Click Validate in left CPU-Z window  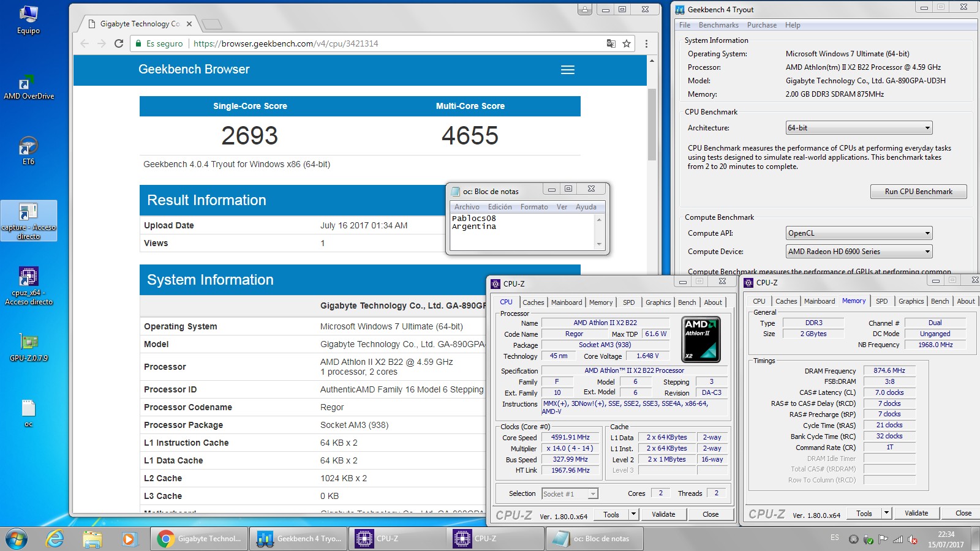tap(663, 514)
